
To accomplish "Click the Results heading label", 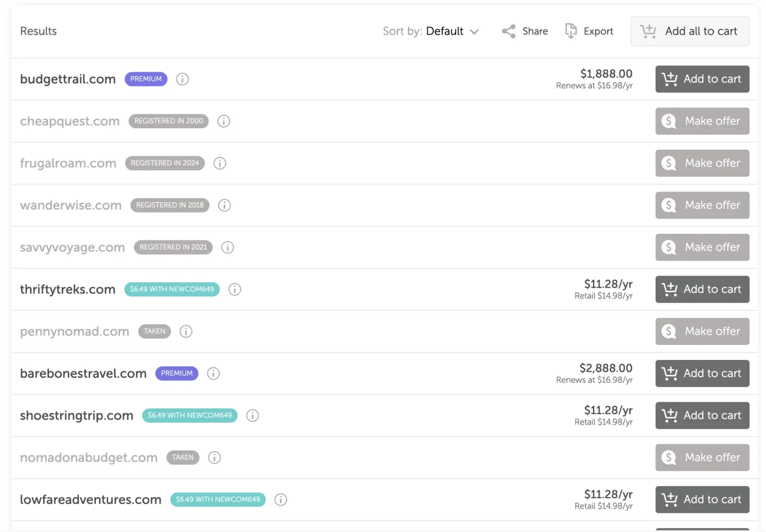I will 38,31.
